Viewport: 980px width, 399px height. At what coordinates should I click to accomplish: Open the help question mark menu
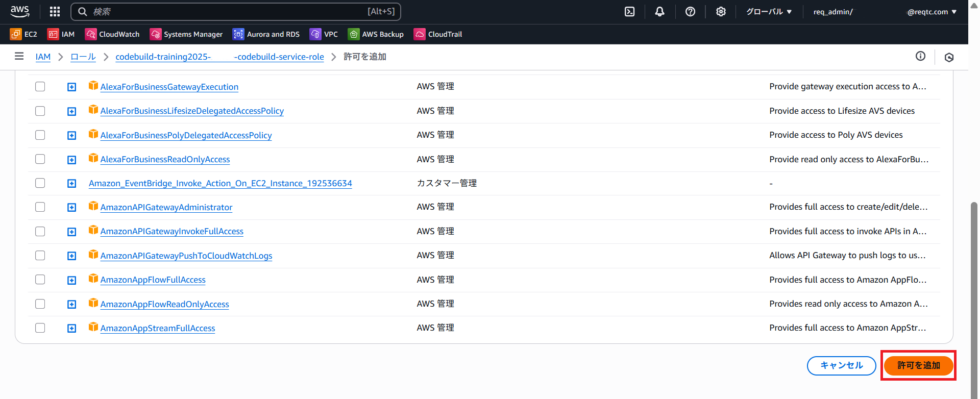690,11
